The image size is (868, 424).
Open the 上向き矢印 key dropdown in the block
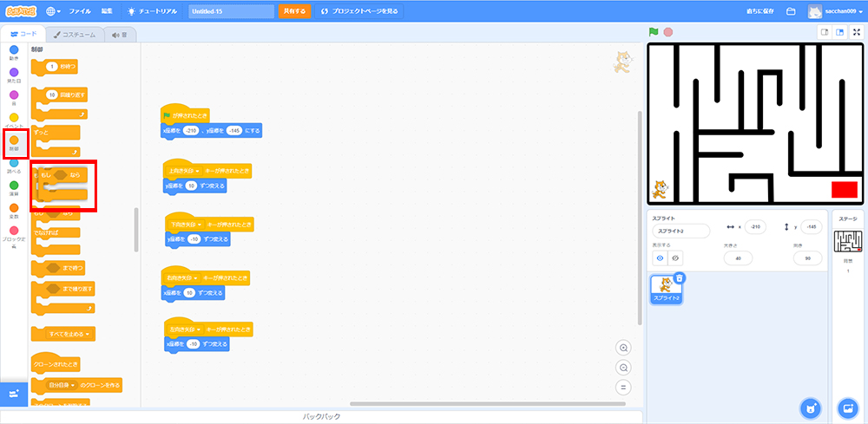coord(185,170)
